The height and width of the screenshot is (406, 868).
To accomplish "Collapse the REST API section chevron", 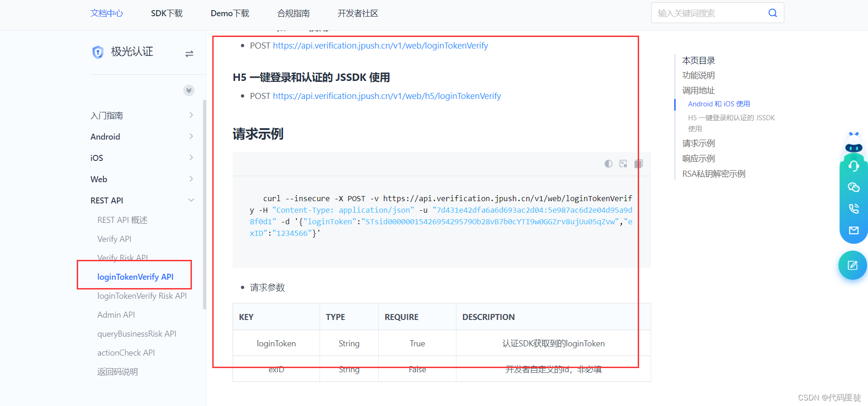I will click(191, 200).
